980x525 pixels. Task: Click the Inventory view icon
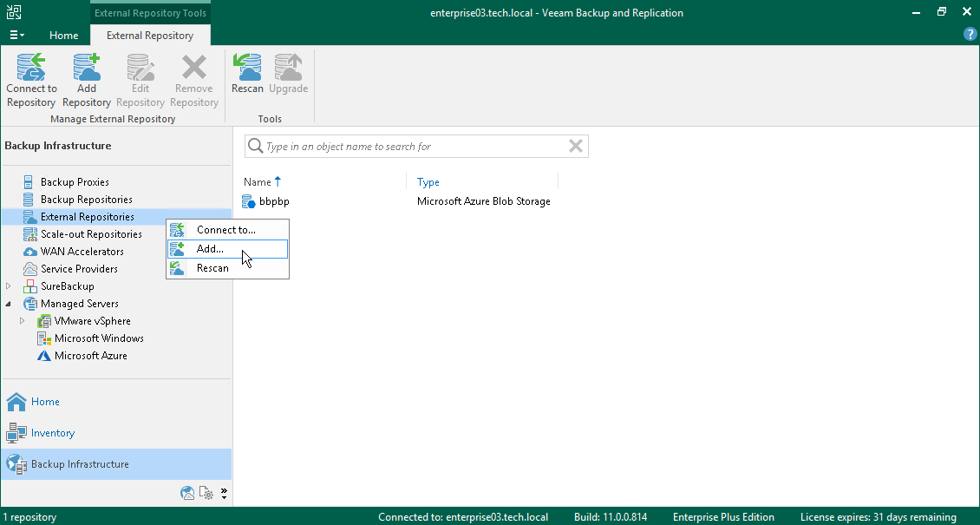click(16, 432)
